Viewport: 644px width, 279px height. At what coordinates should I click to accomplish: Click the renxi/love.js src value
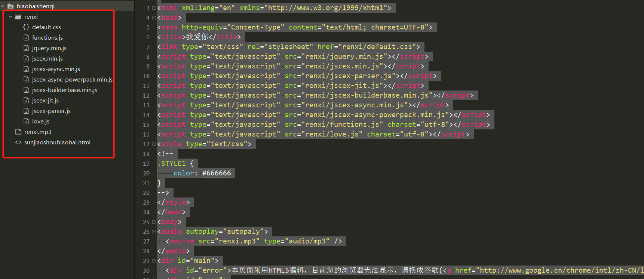[332, 134]
